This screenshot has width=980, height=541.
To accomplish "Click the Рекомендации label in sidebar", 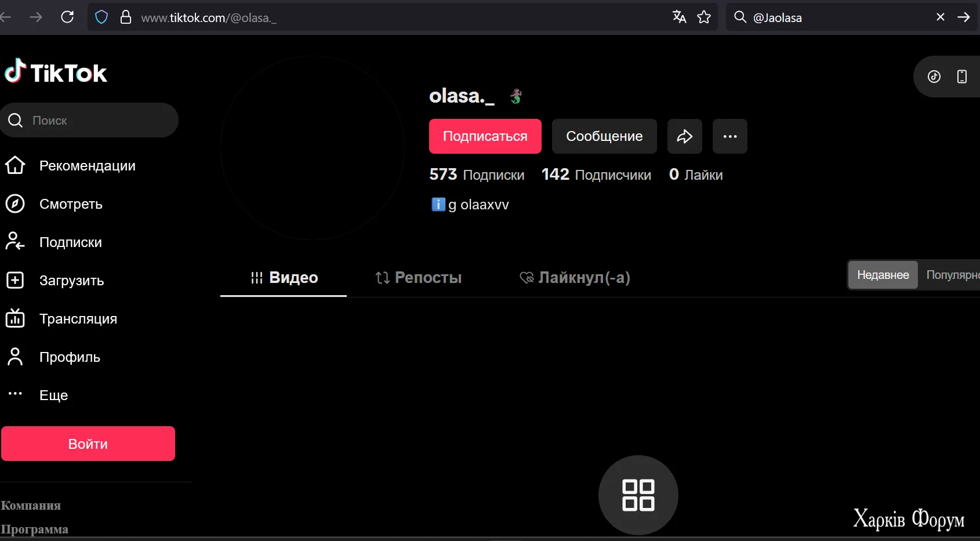I will 88,166.
